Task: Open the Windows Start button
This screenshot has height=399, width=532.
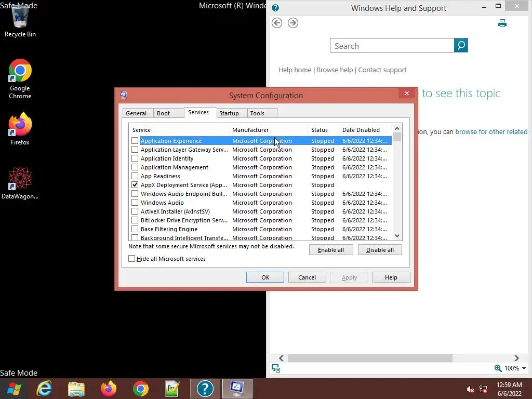Action: (14, 389)
